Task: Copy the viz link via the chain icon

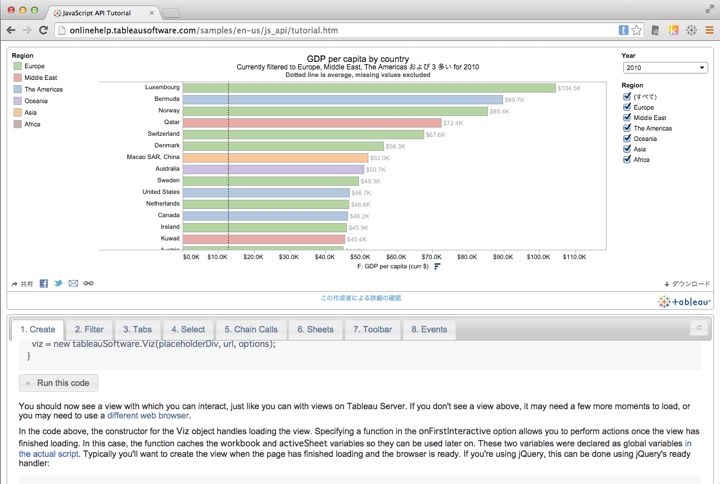Action: pos(88,283)
